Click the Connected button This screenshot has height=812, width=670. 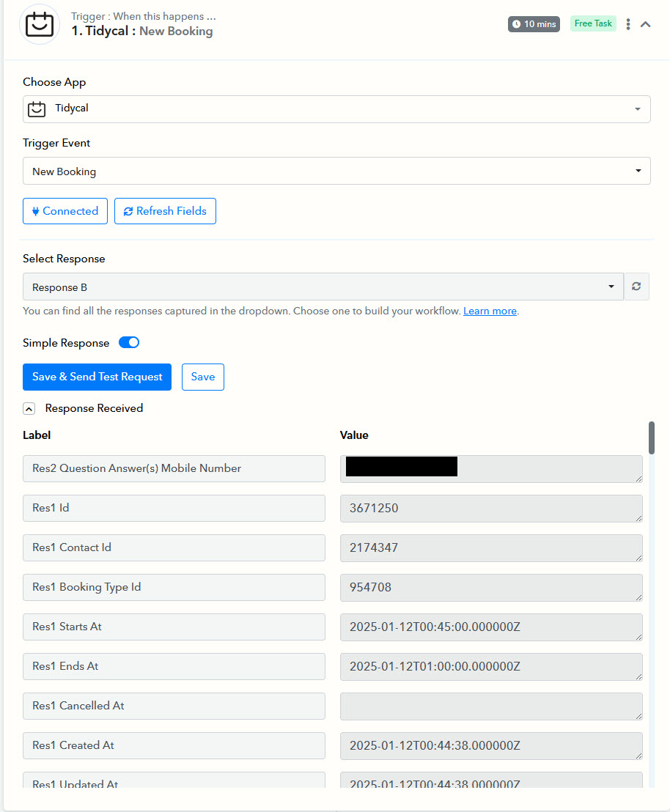65,211
